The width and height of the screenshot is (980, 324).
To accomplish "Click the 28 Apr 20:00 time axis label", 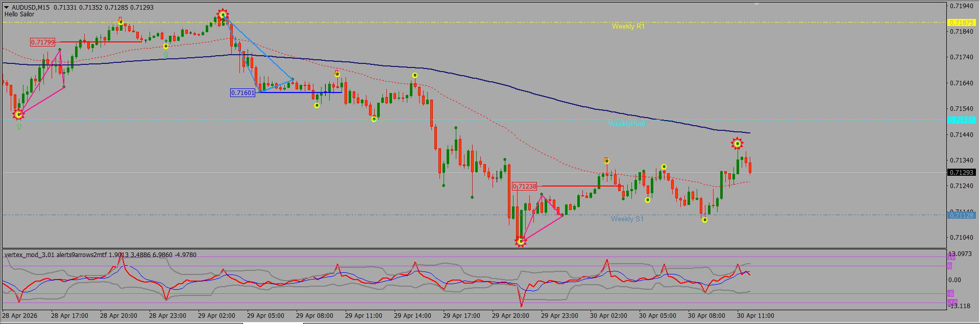I will tap(118, 315).
